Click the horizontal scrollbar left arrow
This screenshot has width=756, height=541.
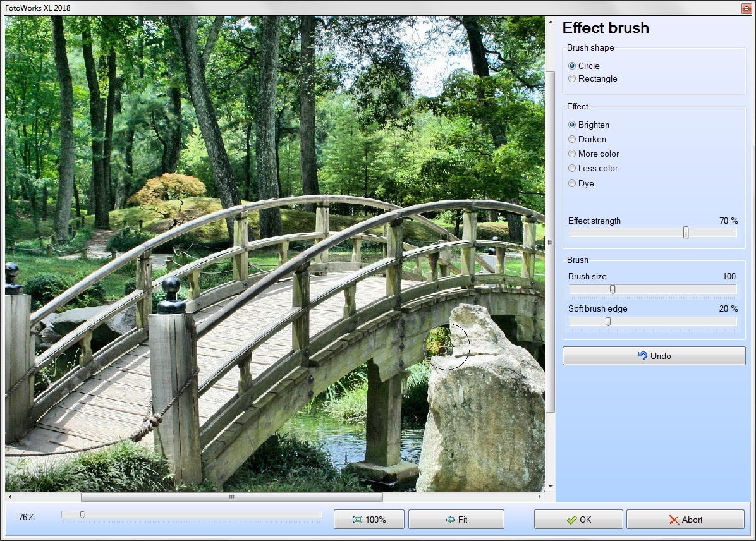tap(9, 497)
